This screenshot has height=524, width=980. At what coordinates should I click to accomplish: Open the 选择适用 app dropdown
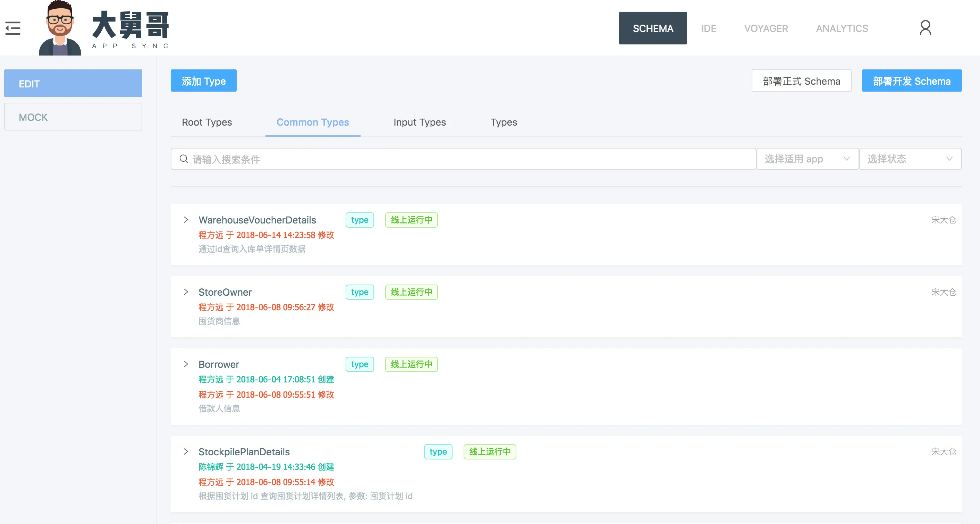coord(807,159)
